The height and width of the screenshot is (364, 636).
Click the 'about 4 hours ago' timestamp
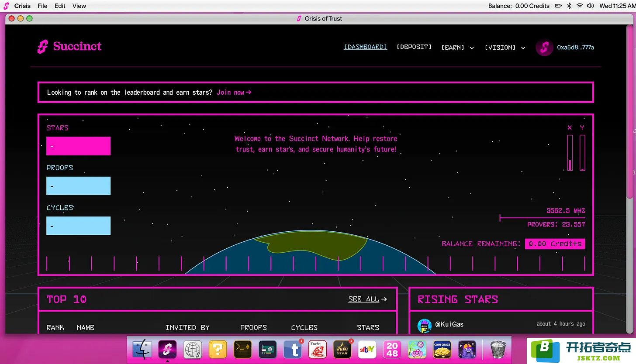tap(561, 324)
